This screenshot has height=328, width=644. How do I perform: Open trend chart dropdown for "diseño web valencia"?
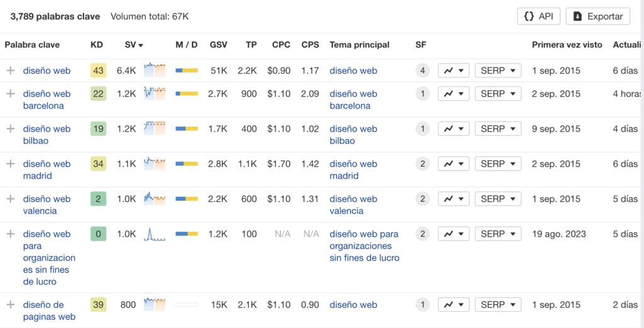pos(453,199)
